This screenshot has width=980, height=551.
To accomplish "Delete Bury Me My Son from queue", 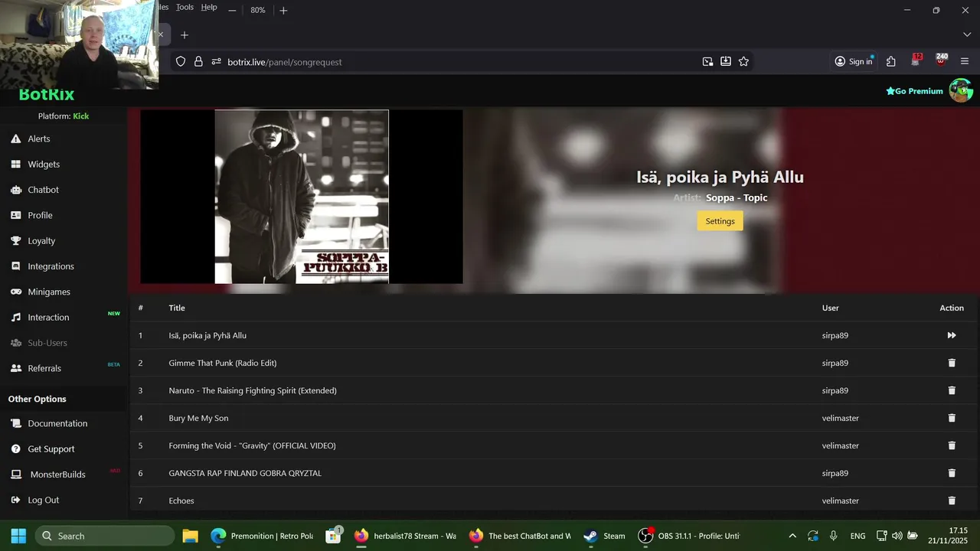I will coord(952,418).
